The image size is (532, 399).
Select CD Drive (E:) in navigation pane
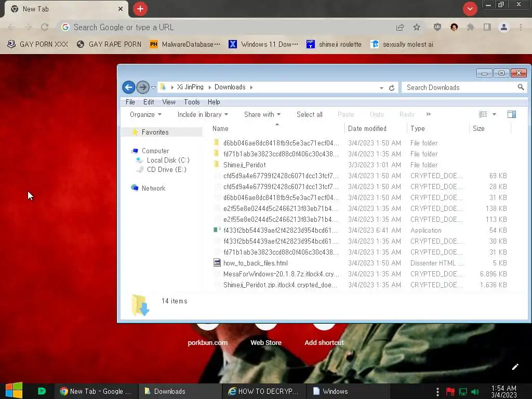(x=166, y=169)
